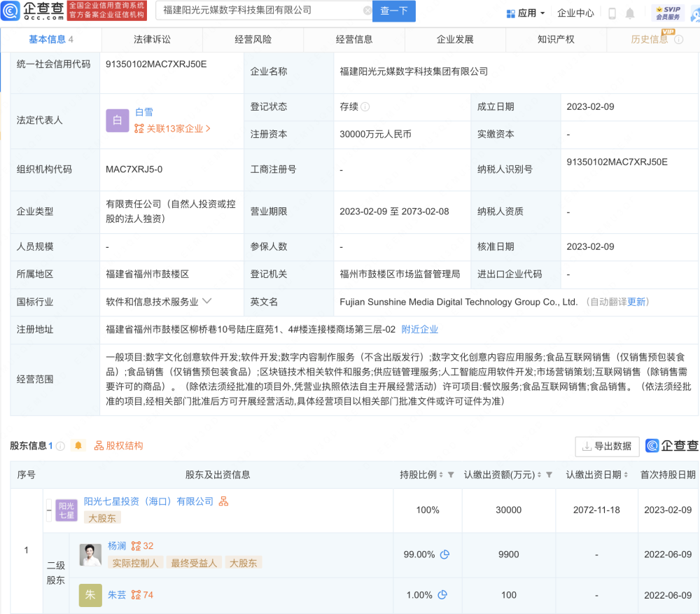Click 杨澜's photo thumbnail
700x614 pixels.
point(90,554)
